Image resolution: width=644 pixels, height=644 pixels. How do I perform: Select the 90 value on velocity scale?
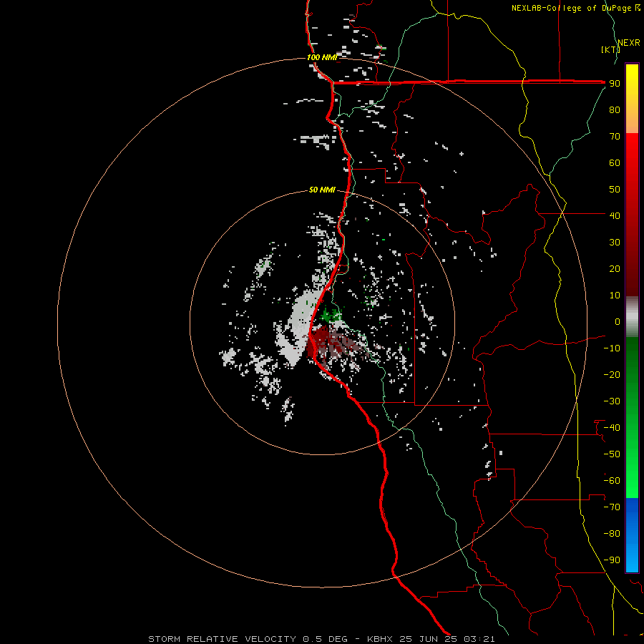(615, 84)
